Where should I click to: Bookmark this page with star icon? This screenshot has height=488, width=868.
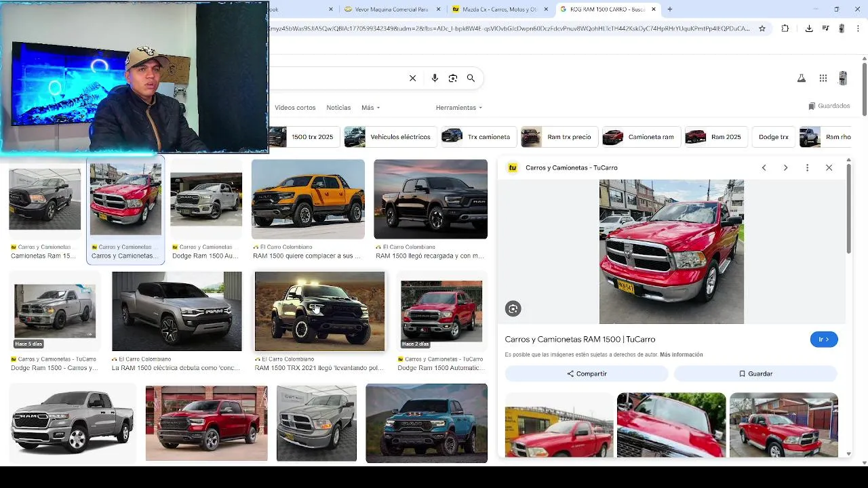point(762,28)
